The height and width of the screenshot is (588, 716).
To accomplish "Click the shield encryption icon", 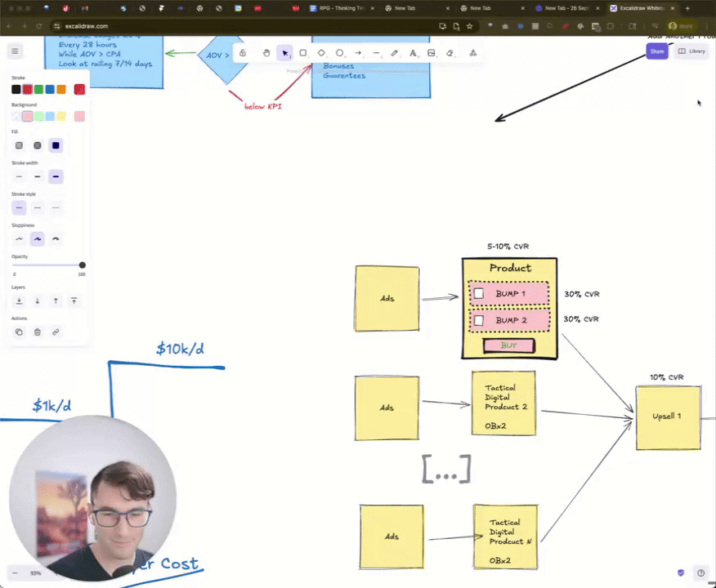I will (x=681, y=573).
